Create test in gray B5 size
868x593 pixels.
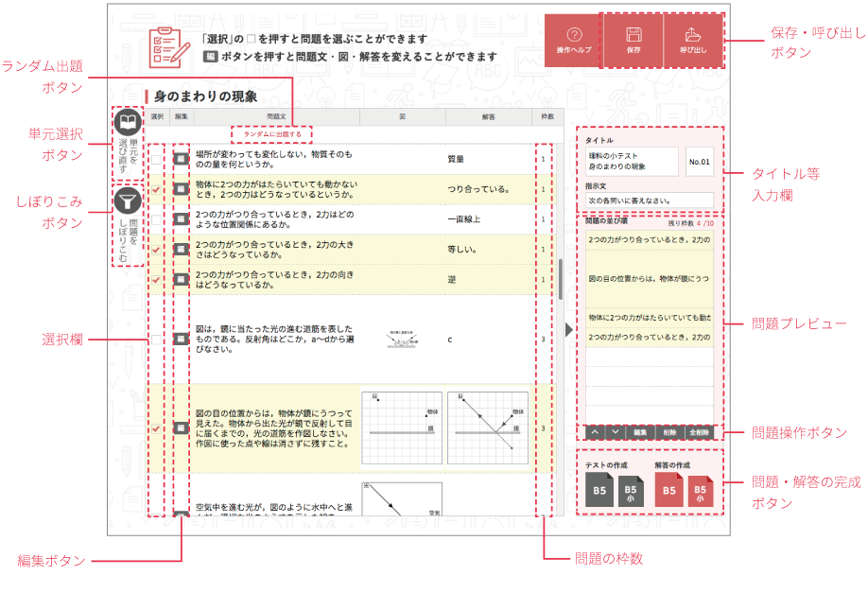(x=599, y=491)
